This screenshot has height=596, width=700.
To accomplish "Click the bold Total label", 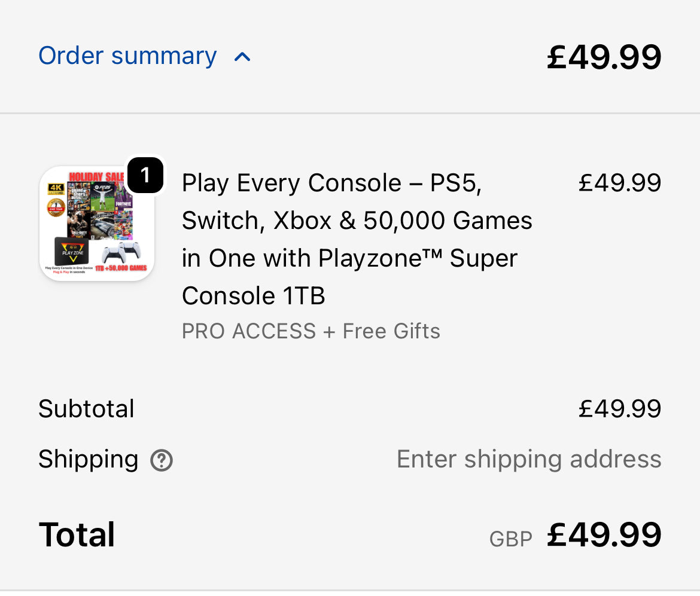I will point(77,534).
